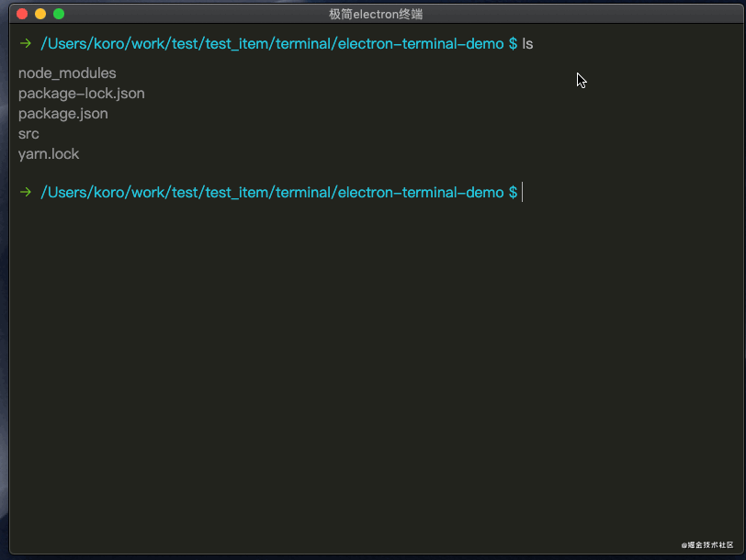Select the 'node_modules' output line
Screen dimensions: 746x560
click(67, 73)
